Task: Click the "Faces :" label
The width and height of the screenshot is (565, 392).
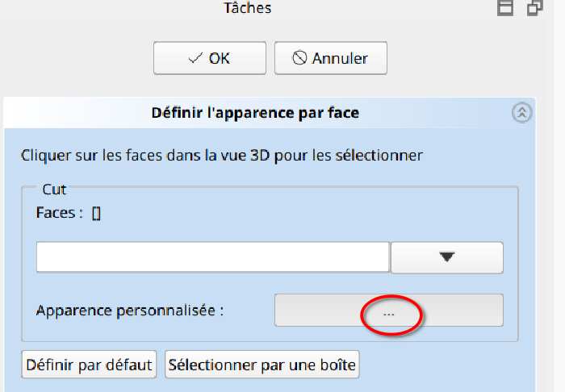Action: [60, 214]
